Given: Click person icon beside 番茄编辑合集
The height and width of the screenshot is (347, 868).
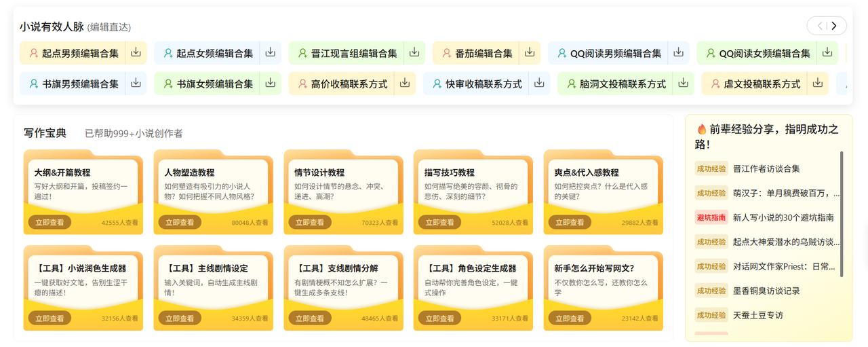Looking at the screenshot, I should click(446, 53).
